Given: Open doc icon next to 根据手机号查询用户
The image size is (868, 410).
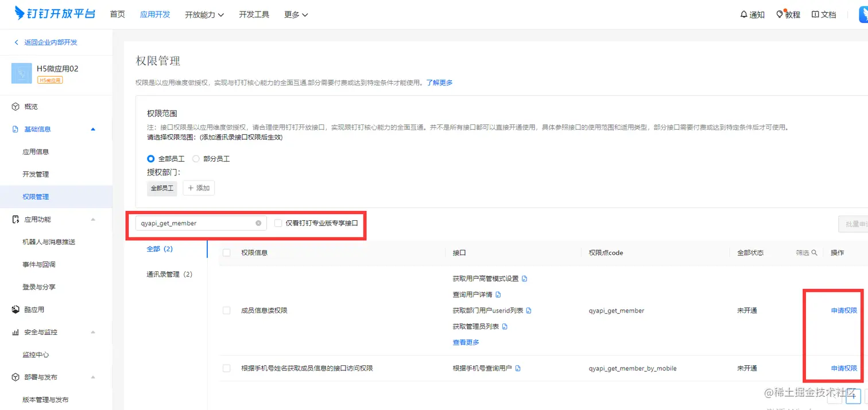Looking at the screenshot, I should click(518, 368).
